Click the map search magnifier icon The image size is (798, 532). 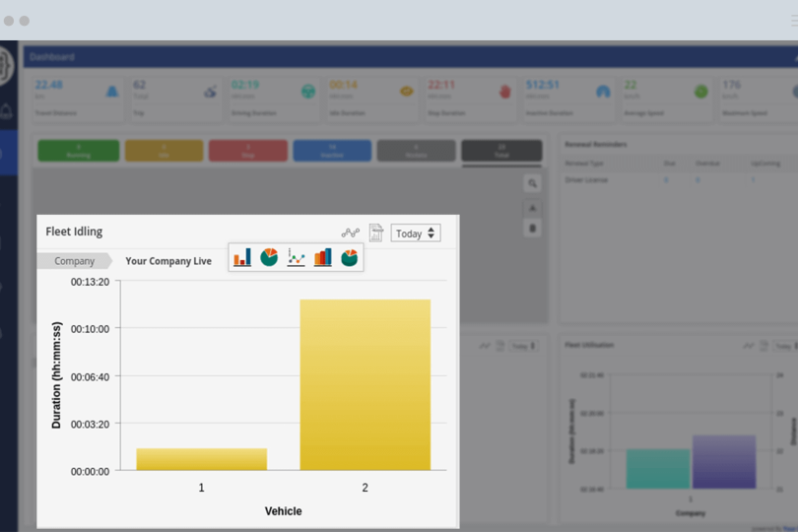(532, 183)
